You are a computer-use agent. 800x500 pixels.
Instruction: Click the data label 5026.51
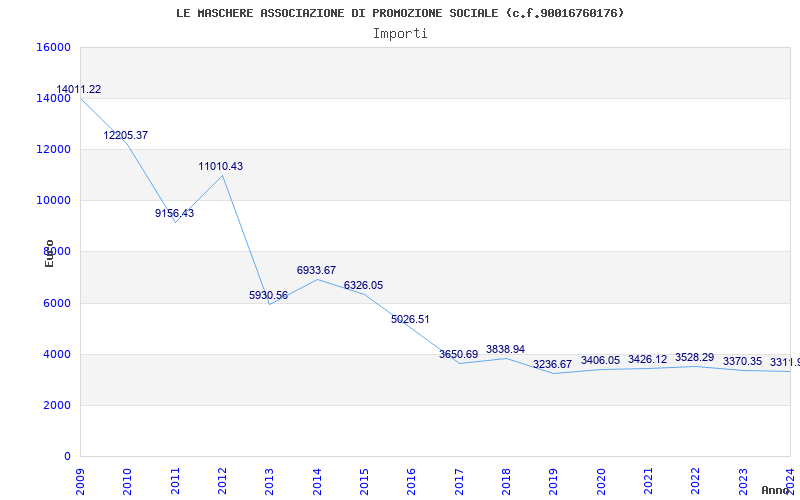(410, 319)
